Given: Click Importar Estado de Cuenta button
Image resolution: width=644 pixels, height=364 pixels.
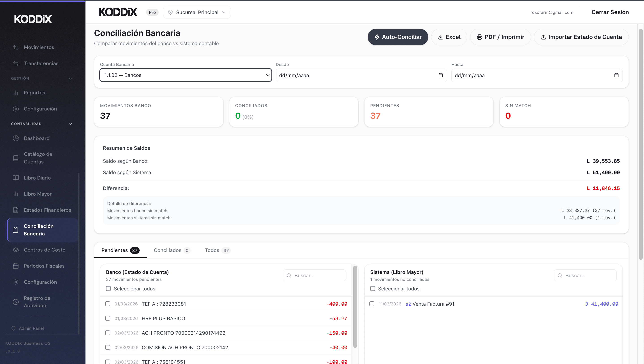Looking at the screenshot, I should coord(581,37).
